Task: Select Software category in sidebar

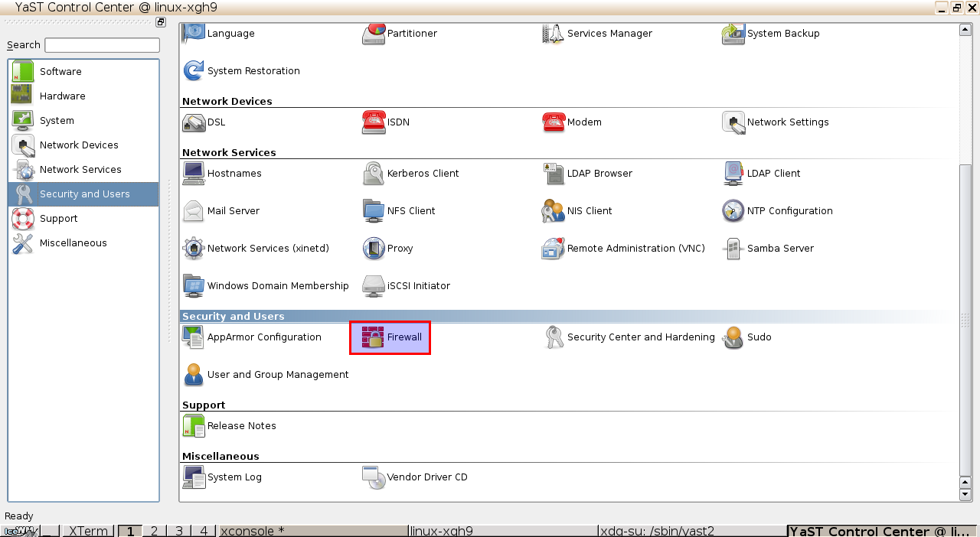Action: [60, 72]
